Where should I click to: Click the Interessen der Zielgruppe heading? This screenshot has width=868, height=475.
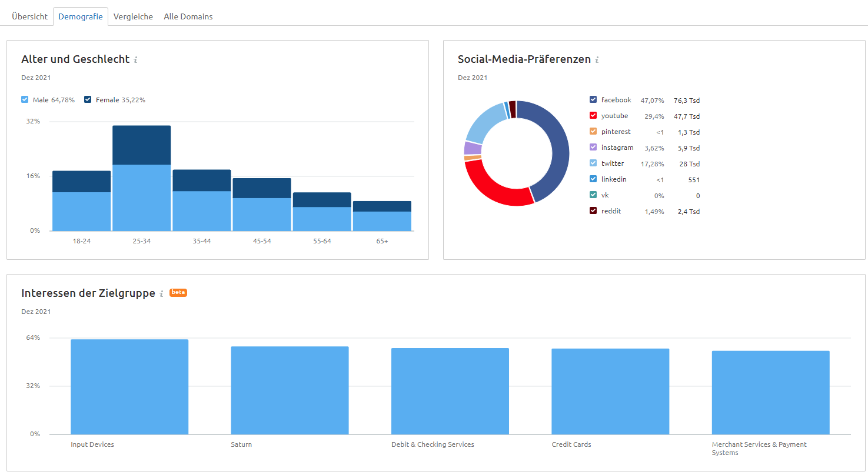tap(88, 293)
